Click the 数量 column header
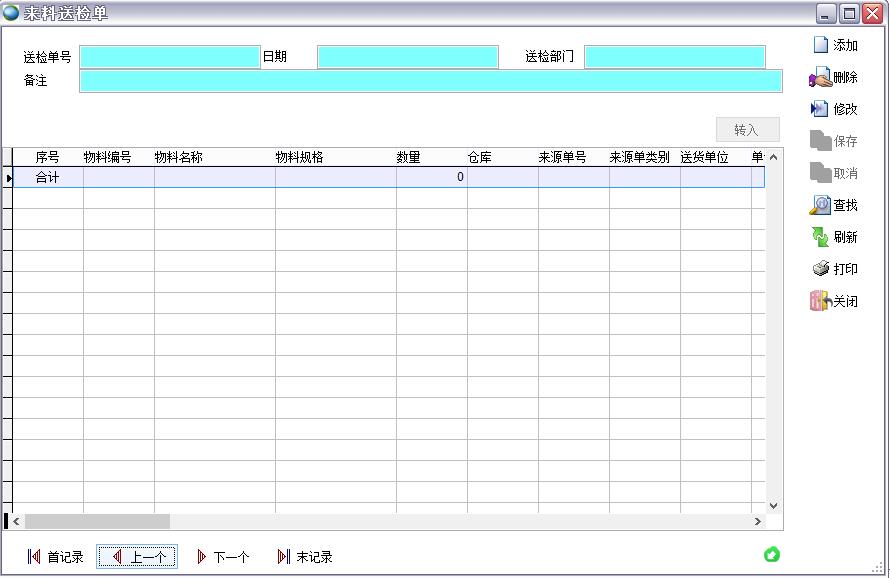 (x=408, y=157)
